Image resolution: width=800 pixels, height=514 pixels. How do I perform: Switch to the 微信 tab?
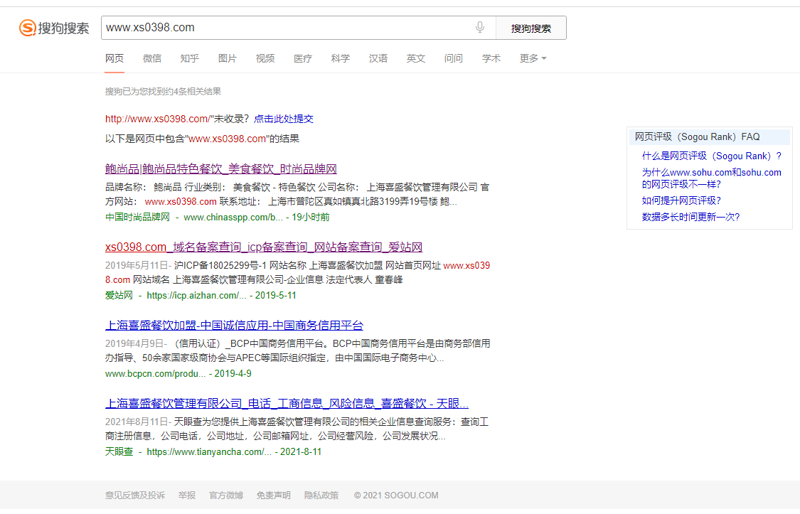point(152,58)
